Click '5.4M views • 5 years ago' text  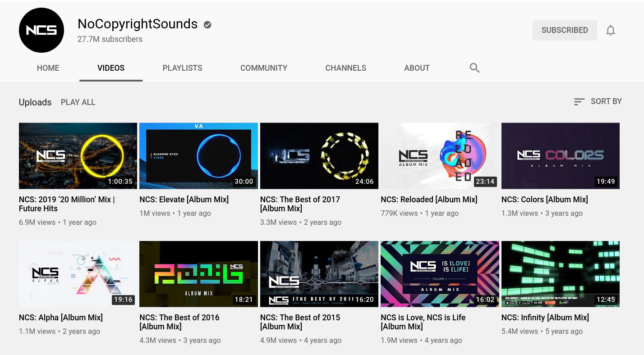(x=542, y=331)
